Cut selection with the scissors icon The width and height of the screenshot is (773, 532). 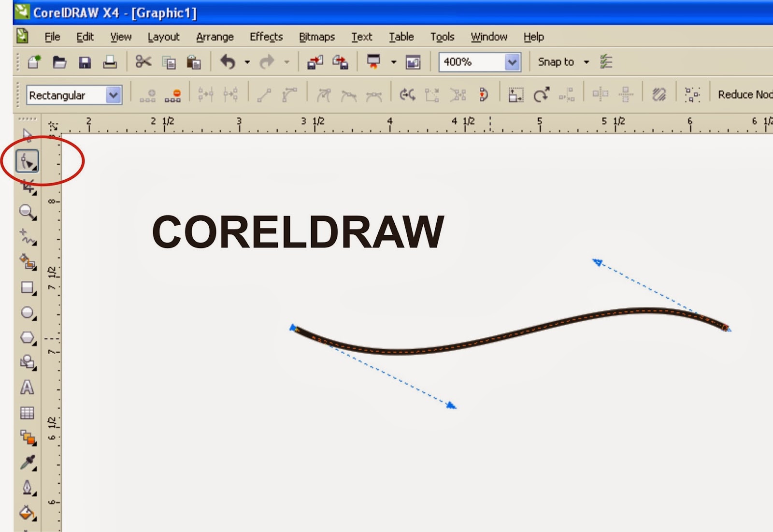tap(143, 62)
